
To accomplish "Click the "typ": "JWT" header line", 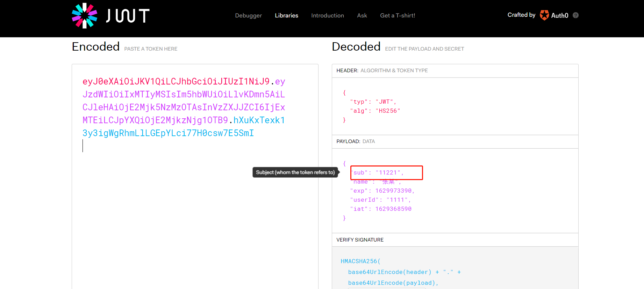I will point(373,102).
